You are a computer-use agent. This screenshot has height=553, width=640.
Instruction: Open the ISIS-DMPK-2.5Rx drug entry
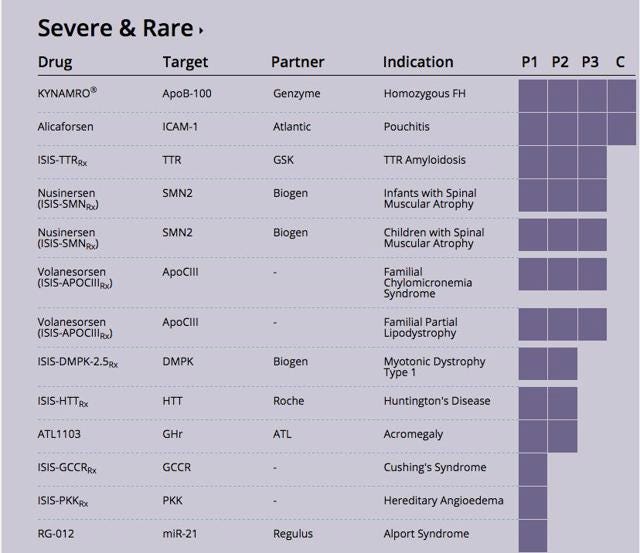click(x=78, y=362)
